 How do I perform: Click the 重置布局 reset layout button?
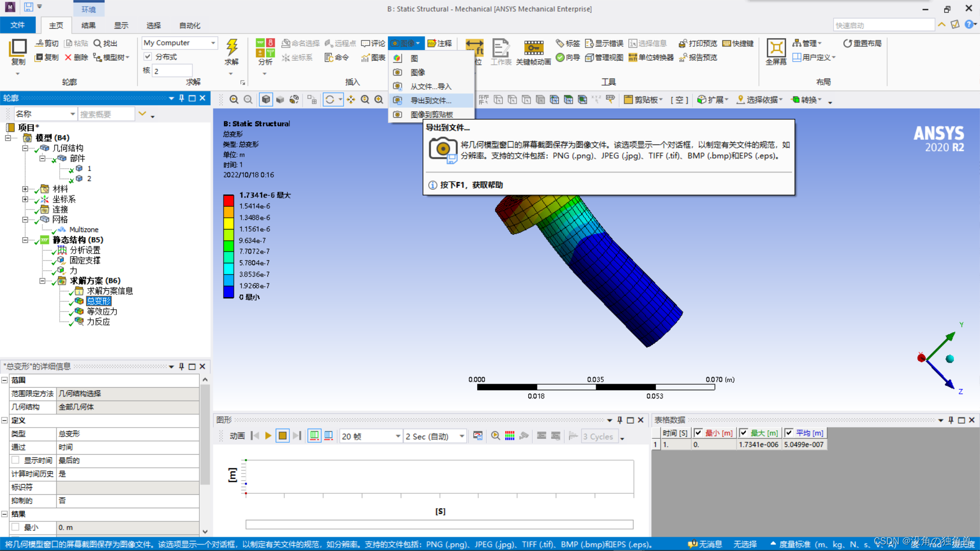pos(862,43)
